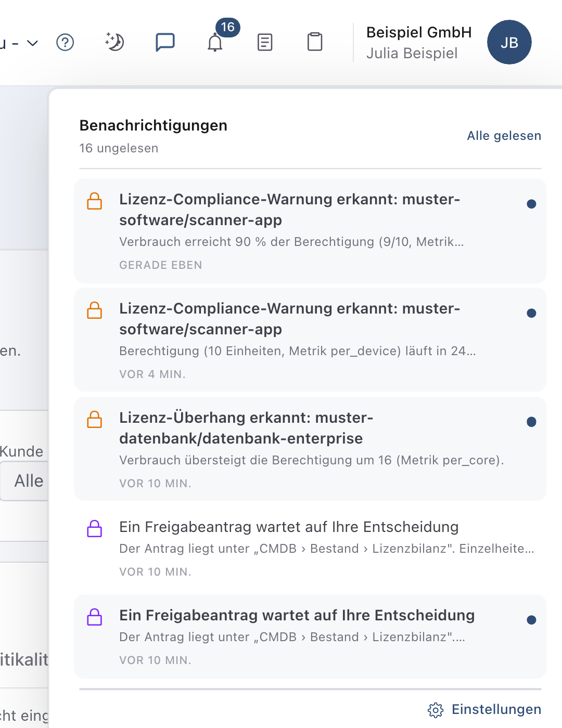Open the unread Freigabeantrag notification with dot

[310, 636]
